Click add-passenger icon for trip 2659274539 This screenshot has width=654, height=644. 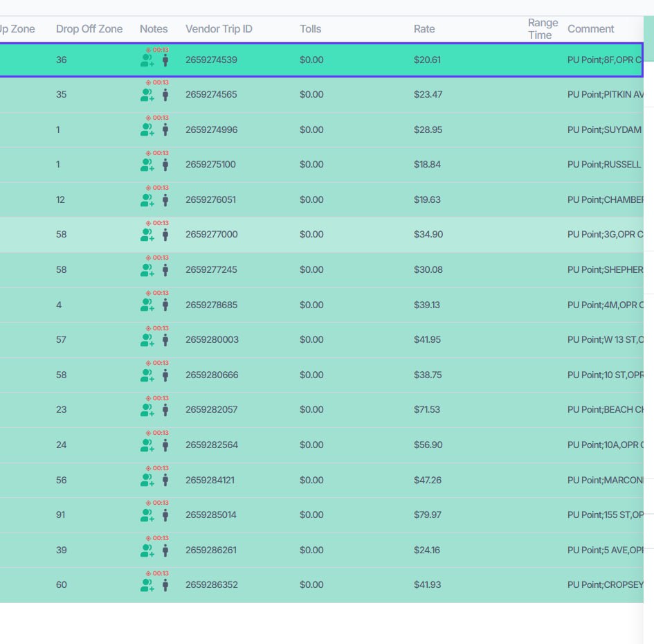click(x=147, y=61)
